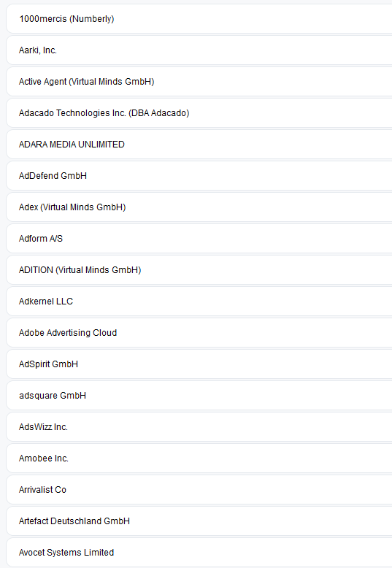Click the ADARA MEDIA UNLIMITED row
Screen dimensions: 392x568
point(199,145)
